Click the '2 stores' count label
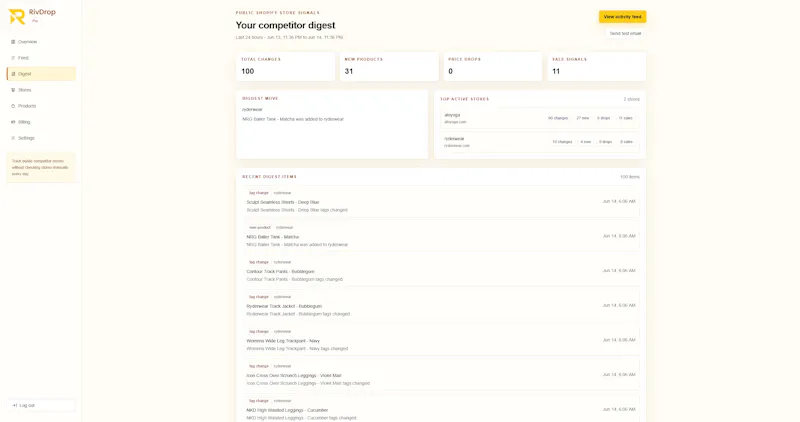Screen dimensions: 800x422 point(631,100)
